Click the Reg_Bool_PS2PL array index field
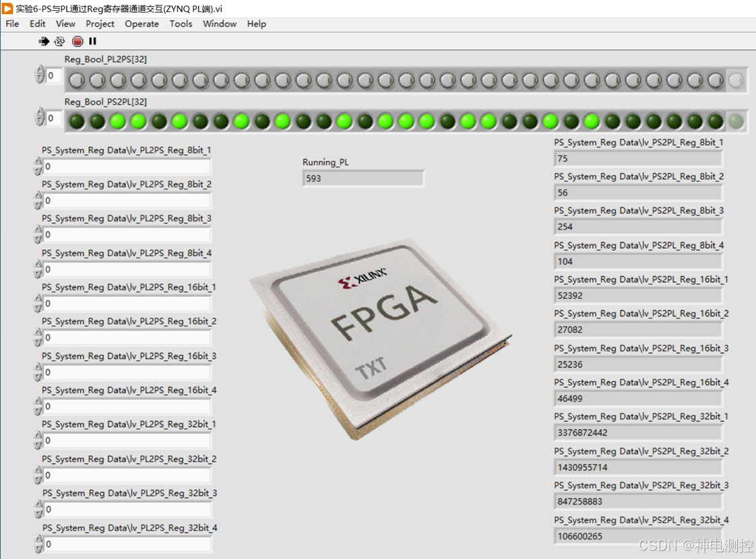Image resolution: width=756 pixels, height=559 pixels. coord(54,118)
